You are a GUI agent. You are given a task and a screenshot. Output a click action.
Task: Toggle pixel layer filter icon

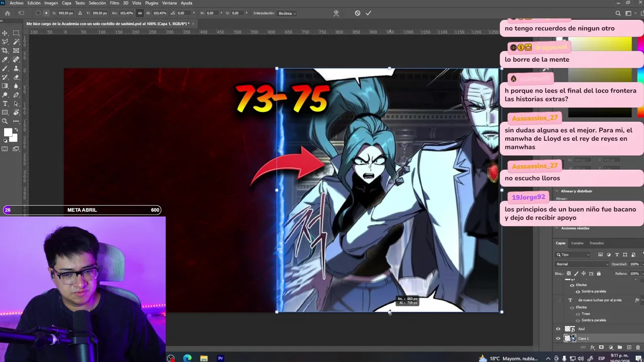tap(601, 255)
